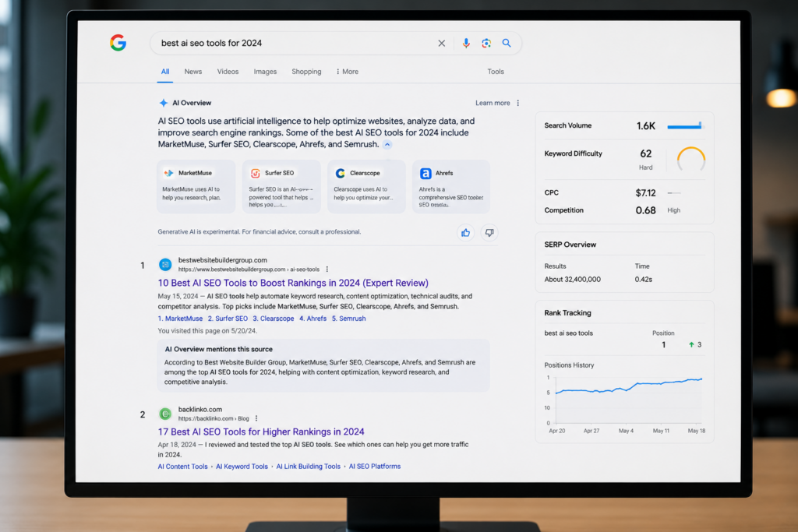The width and height of the screenshot is (798, 532).
Task: Click backlinko.com Blog URL breadcrumb
Action: 214,418
